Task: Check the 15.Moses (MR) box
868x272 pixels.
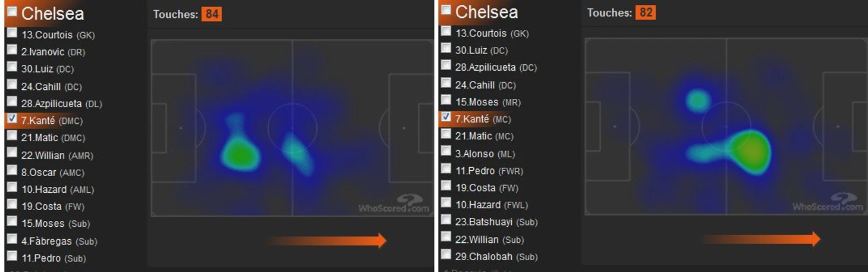Action: (446, 100)
